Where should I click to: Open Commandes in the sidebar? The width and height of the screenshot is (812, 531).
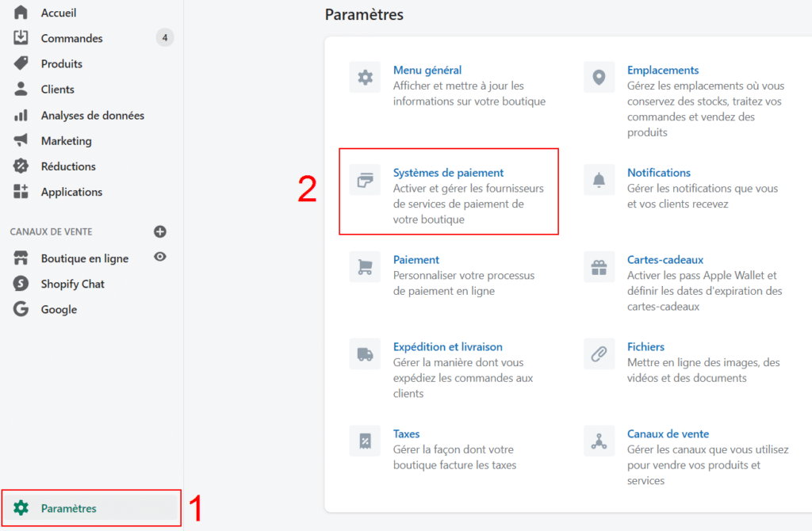(x=71, y=38)
